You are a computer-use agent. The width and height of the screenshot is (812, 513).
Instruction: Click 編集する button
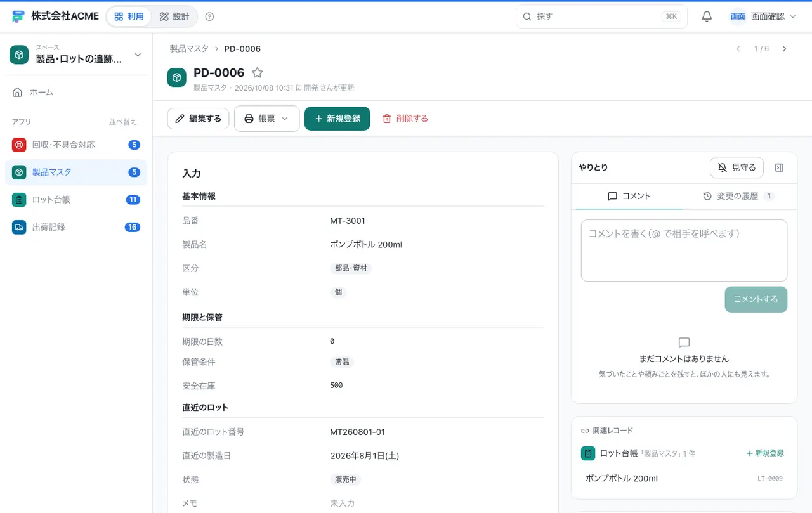(x=198, y=119)
